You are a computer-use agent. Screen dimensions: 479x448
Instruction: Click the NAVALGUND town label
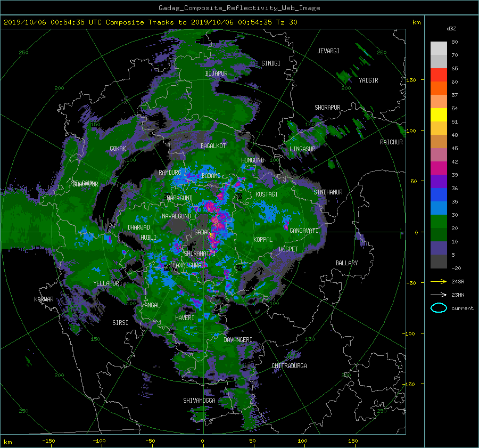click(176, 216)
